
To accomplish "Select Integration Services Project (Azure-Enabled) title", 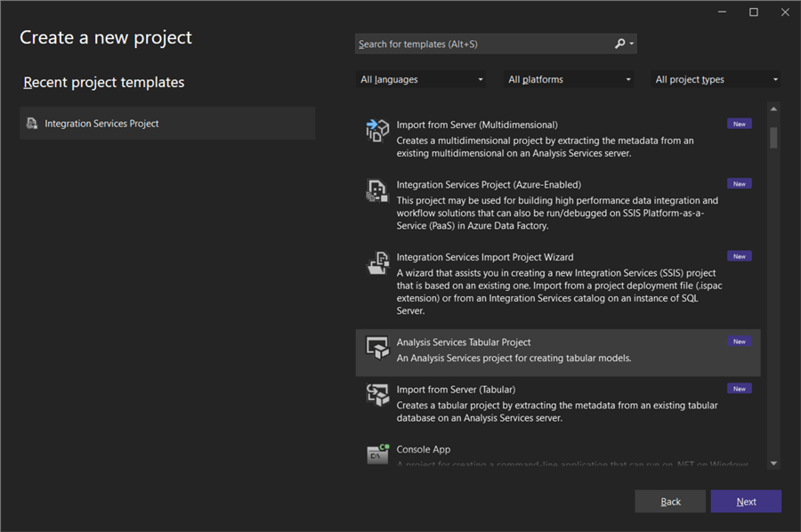I will (x=489, y=184).
